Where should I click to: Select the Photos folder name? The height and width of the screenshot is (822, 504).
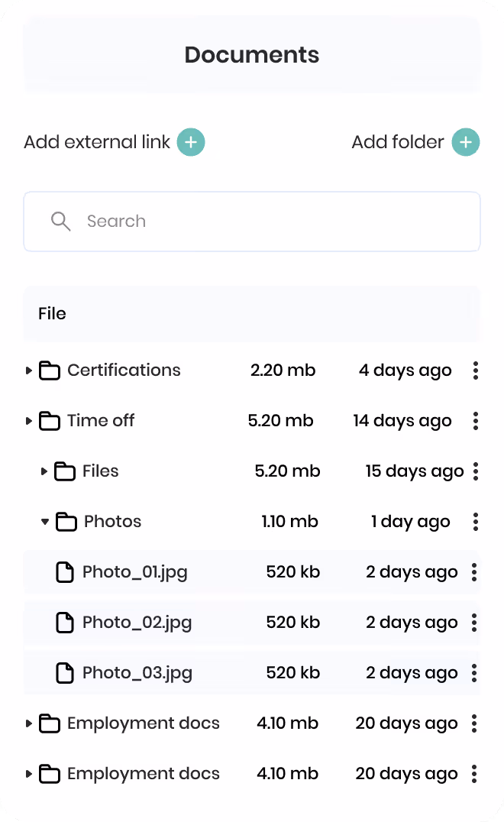click(x=113, y=521)
